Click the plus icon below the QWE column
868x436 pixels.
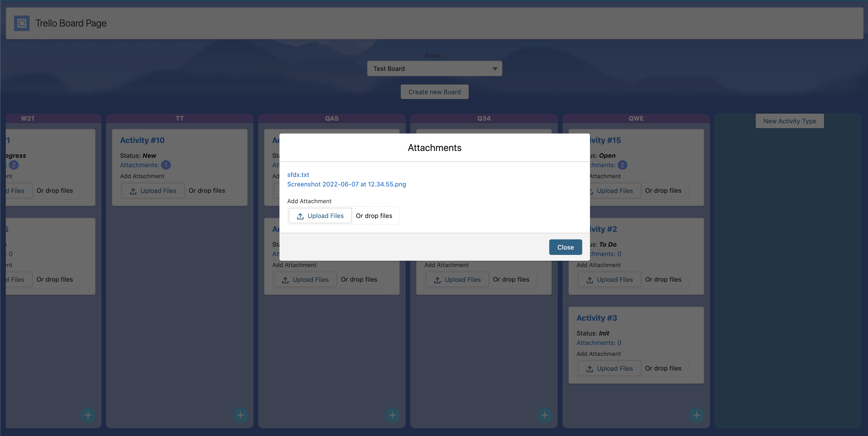(x=696, y=415)
